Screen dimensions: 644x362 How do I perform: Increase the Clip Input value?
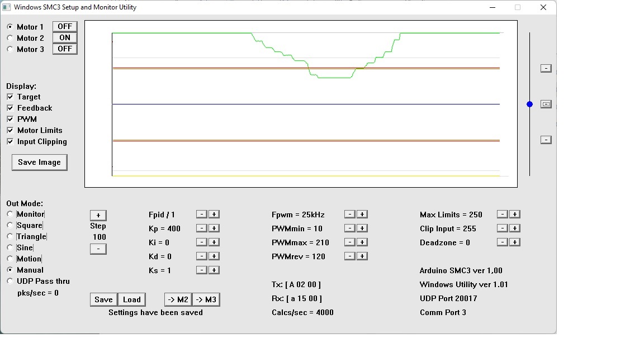[515, 228]
